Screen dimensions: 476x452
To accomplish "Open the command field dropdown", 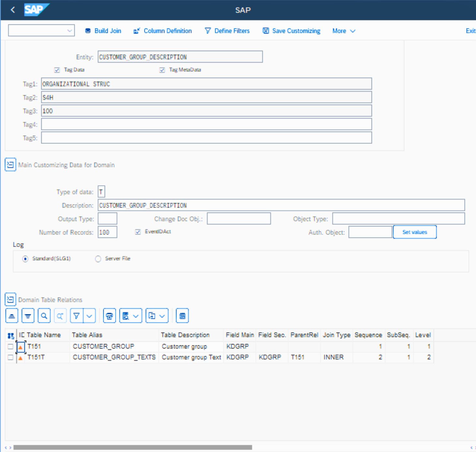I will (x=69, y=31).
